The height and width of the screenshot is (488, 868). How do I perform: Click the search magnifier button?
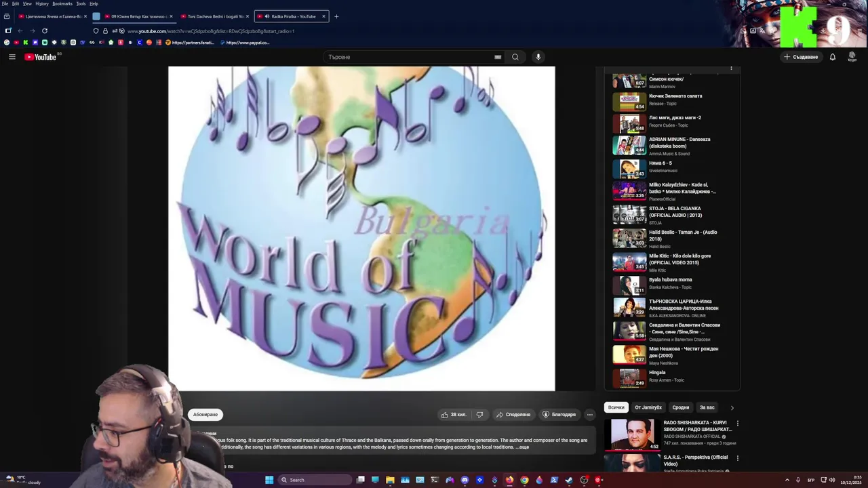pos(515,57)
